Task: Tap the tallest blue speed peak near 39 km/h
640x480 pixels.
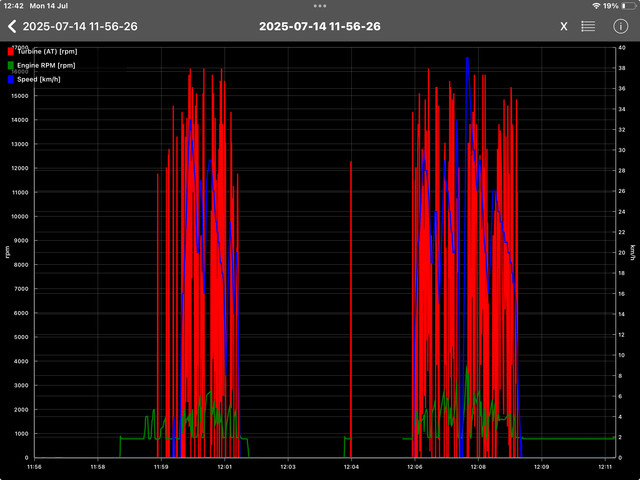Action: (467, 60)
